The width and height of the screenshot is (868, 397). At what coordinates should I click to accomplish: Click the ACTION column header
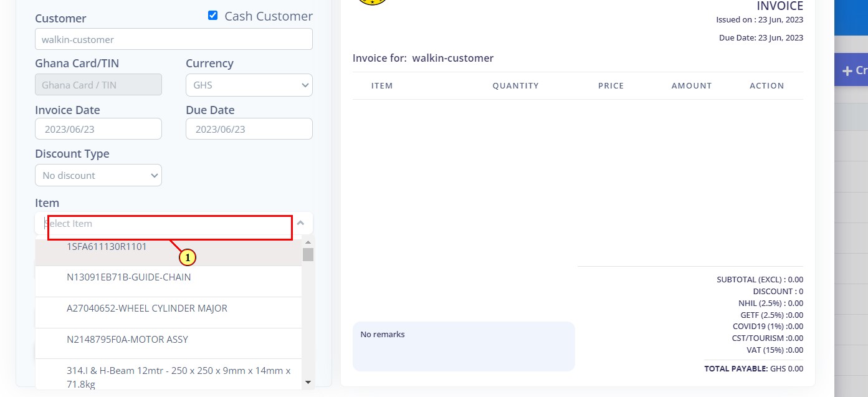click(766, 86)
